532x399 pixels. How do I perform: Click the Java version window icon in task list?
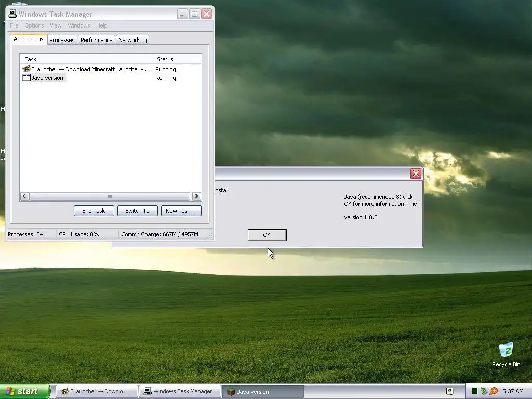(x=26, y=78)
